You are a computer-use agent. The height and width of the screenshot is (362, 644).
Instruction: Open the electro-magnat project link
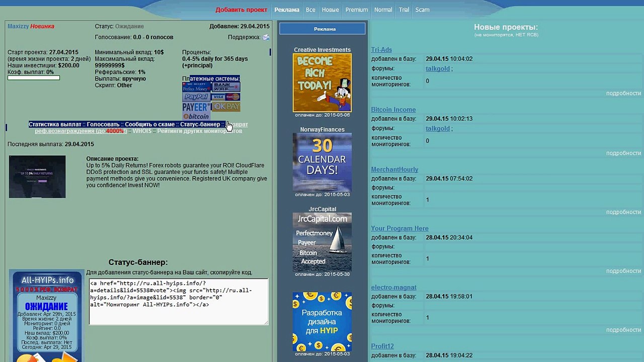pos(394,287)
